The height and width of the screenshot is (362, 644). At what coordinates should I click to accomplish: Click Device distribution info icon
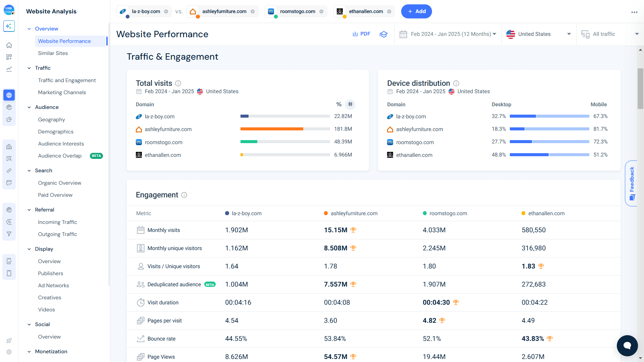coord(456,83)
